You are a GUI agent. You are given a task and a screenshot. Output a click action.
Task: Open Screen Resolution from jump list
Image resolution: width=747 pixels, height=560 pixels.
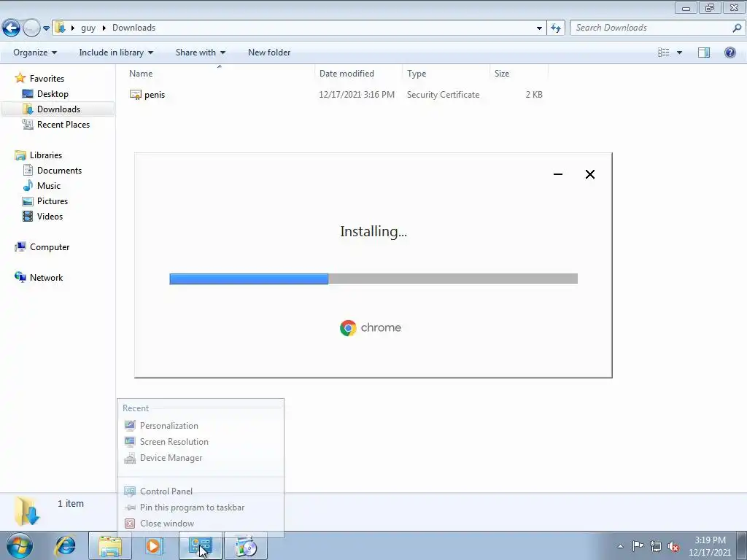coord(174,442)
